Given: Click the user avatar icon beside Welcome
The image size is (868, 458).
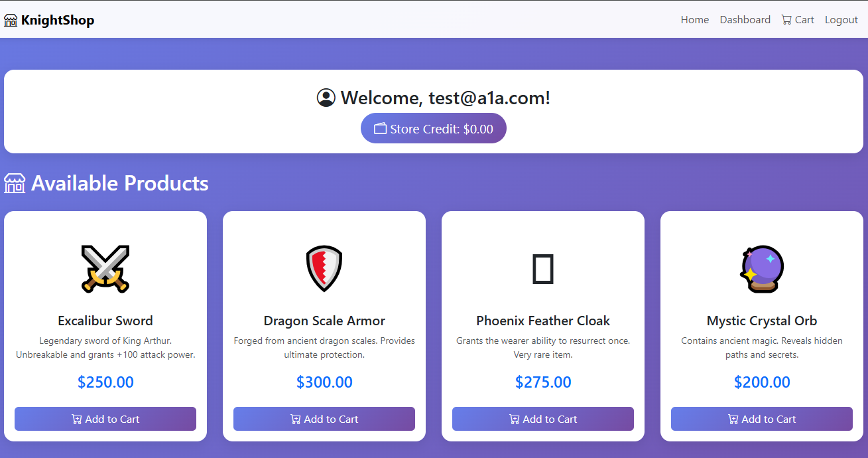Looking at the screenshot, I should (x=326, y=98).
